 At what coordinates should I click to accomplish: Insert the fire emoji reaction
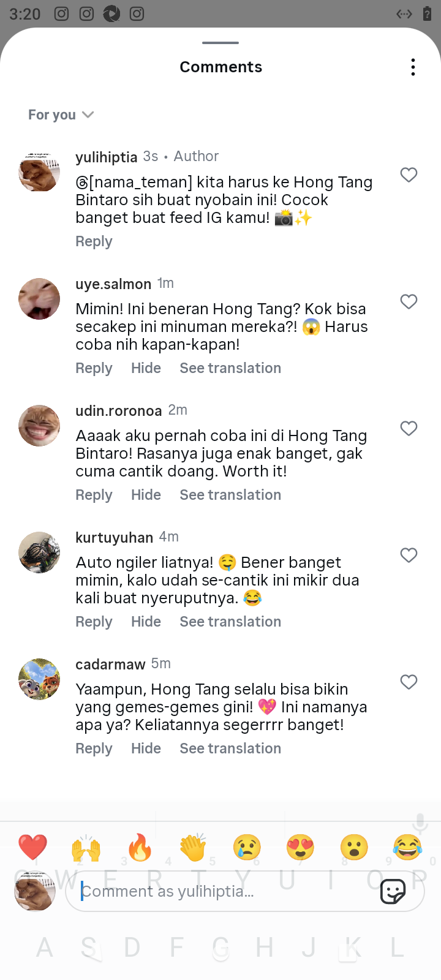(140, 848)
